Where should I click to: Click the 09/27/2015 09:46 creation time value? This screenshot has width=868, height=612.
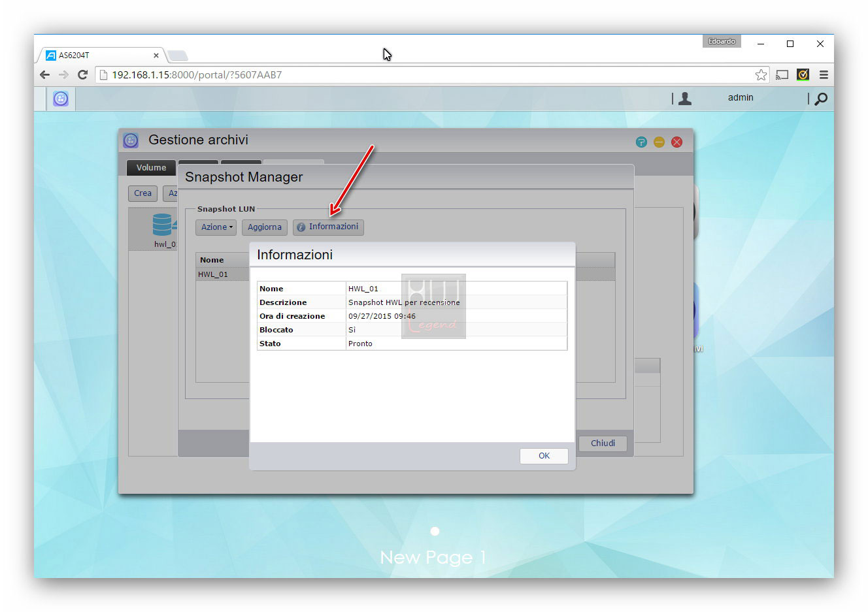pyautogui.click(x=382, y=316)
